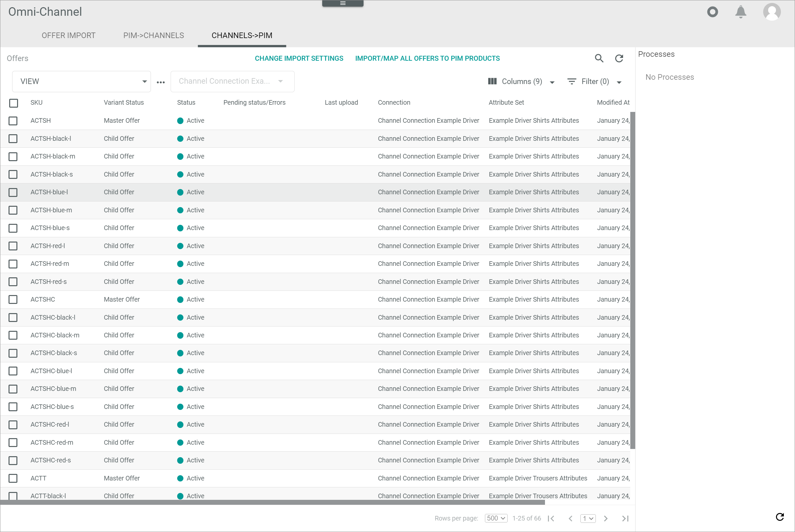The height and width of the screenshot is (532, 795).
Task: Go to the first page
Action: click(x=551, y=519)
